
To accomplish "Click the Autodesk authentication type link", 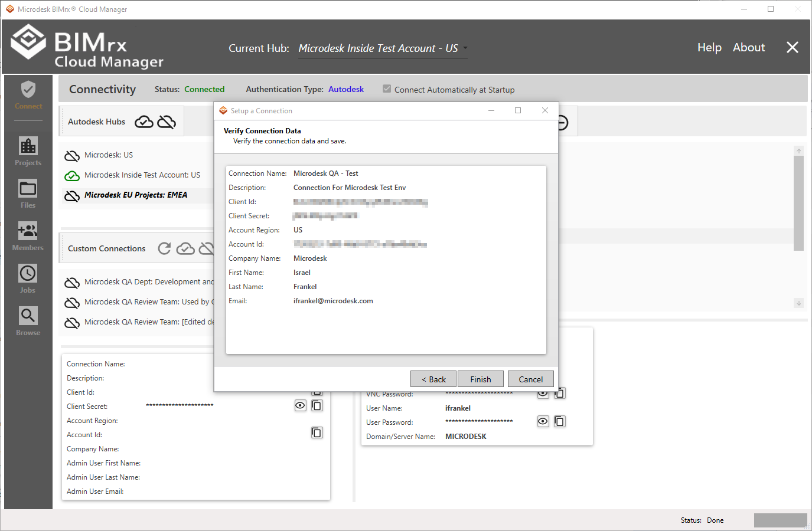I will tap(346, 89).
